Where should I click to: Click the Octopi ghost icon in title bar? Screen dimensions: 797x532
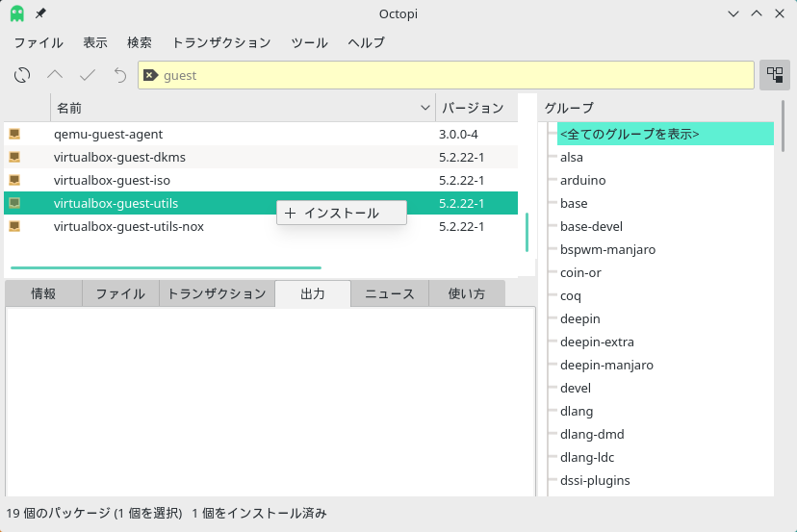click(x=17, y=13)
